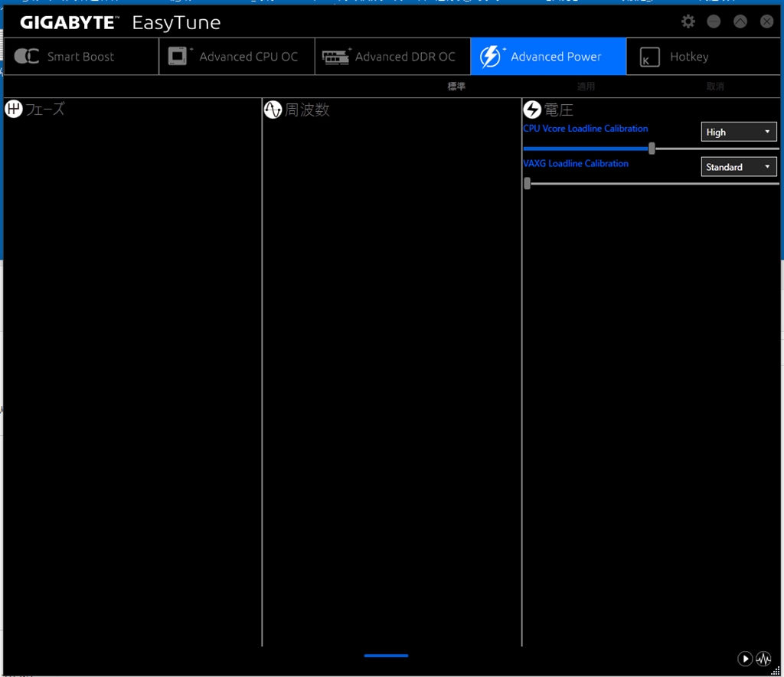
Task: Click the CPU Vcore Loadline Calibration slider handle
Action: tap(652, 149)
